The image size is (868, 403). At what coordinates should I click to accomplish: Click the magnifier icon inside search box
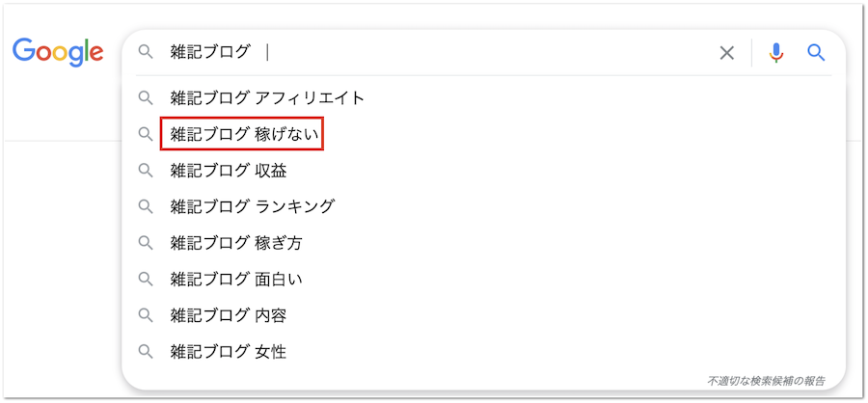click(146, 52)
